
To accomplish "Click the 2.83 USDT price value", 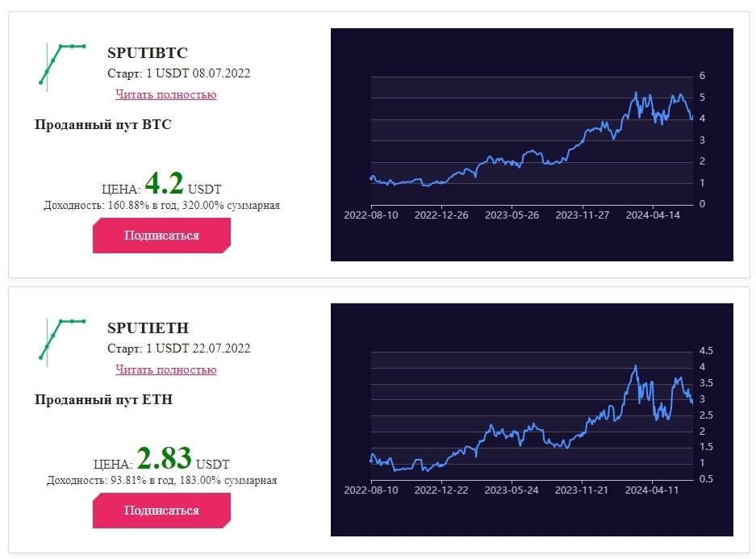I will click(164, 458).
